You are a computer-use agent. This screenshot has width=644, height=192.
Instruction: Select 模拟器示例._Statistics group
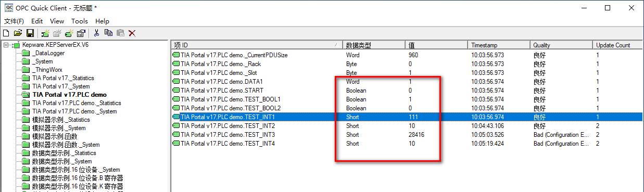pyautogui.click(x=60, y=120)
